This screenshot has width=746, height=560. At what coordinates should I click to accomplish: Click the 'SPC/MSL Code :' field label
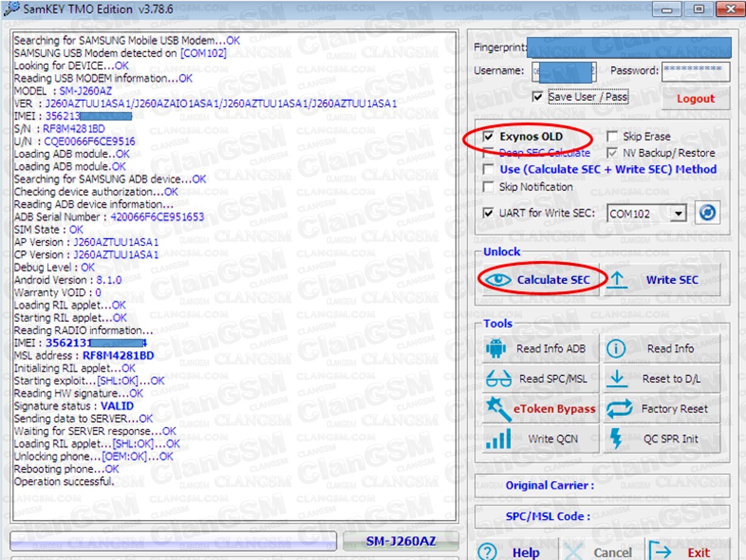(x=548, y=516)
